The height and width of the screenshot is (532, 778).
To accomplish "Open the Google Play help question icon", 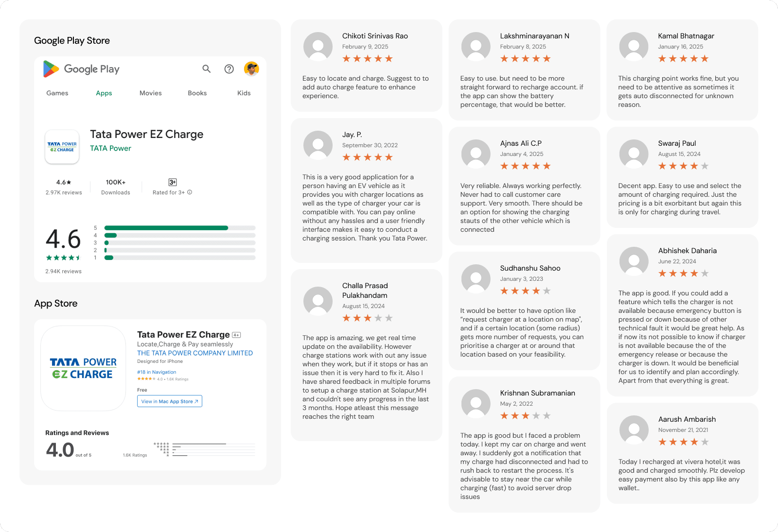I will click(x=229, y=69).
